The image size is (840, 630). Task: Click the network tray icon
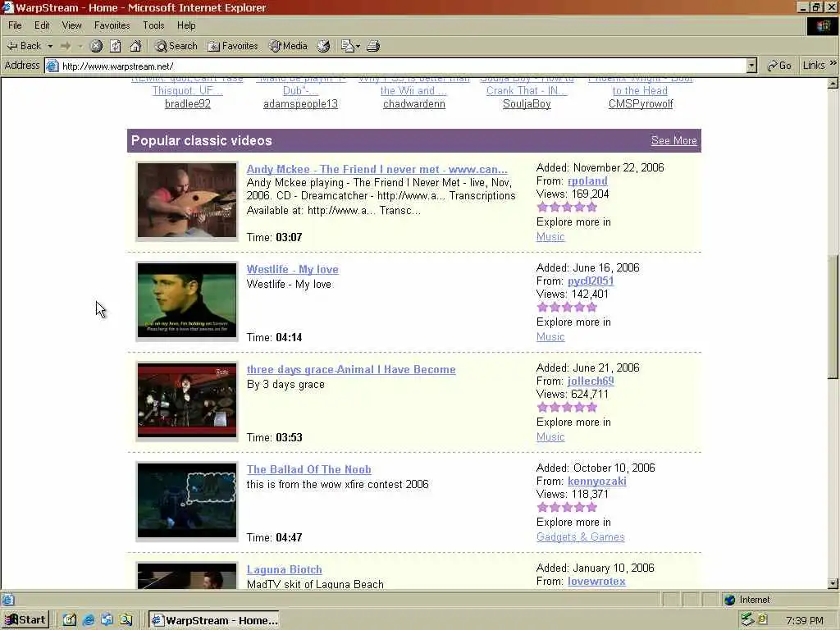coord(746,620)
